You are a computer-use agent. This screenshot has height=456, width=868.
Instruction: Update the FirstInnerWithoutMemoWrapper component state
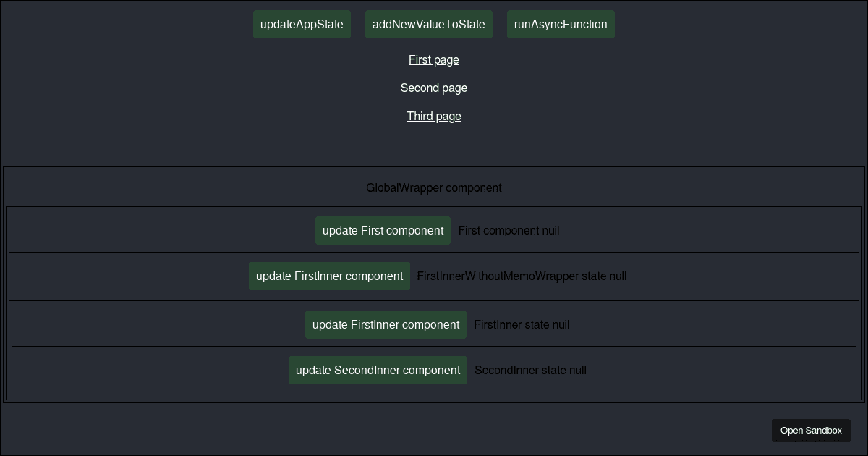click(x=329, y=276)
